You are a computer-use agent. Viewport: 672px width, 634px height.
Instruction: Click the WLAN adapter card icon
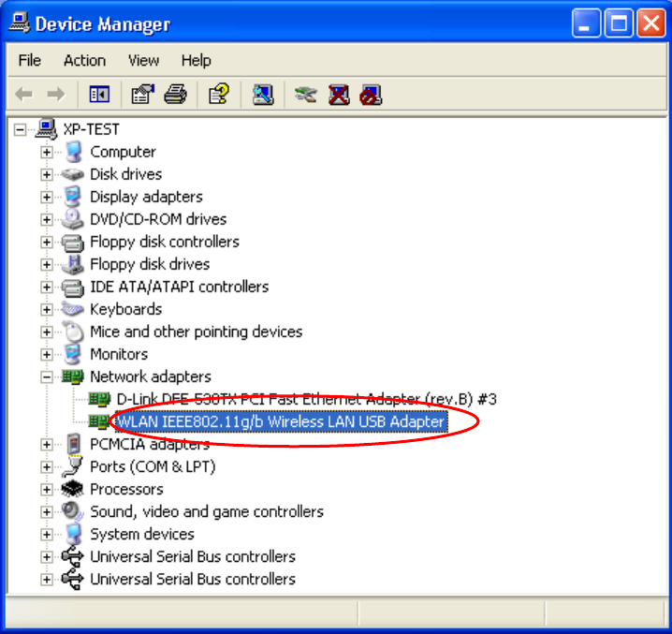point(99,421)
